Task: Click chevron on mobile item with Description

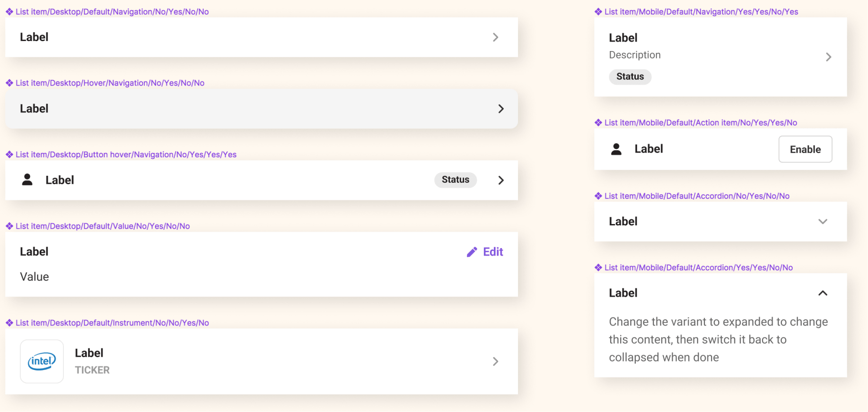Action: point(828,57)
